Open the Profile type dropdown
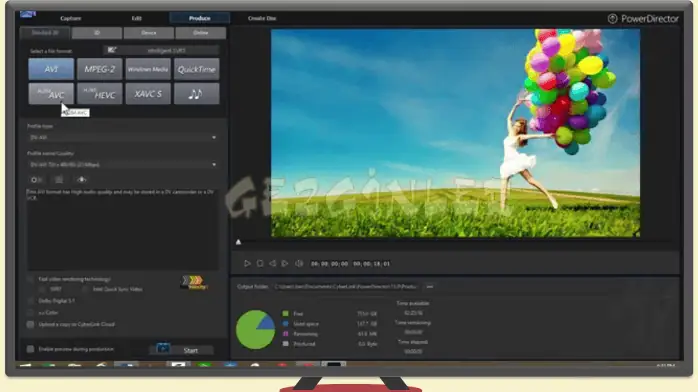 (123, 137)
